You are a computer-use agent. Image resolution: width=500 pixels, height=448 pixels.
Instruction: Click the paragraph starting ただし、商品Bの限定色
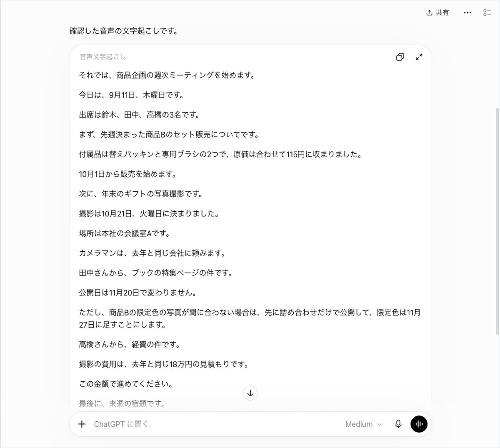pos(250,318)
